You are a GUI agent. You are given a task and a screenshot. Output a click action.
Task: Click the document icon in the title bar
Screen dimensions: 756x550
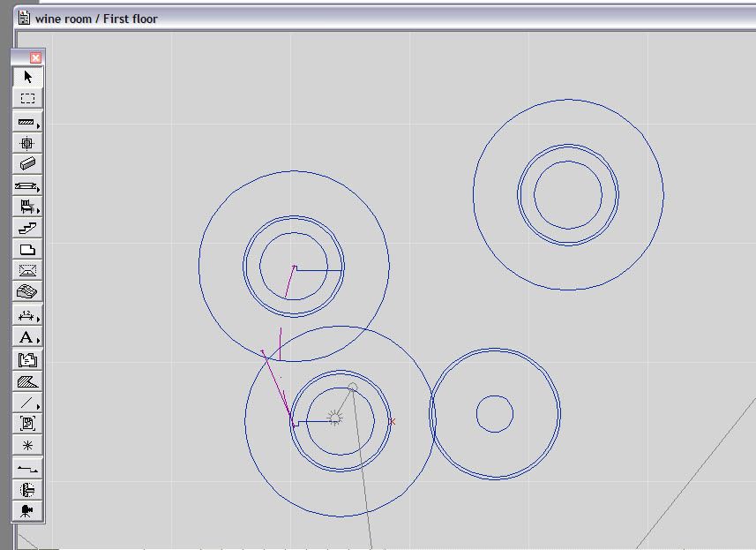[24, 19]
